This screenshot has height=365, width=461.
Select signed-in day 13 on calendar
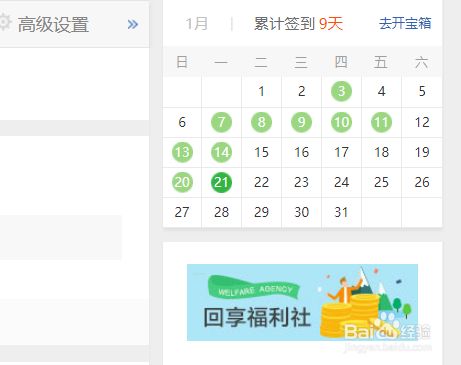182,152
